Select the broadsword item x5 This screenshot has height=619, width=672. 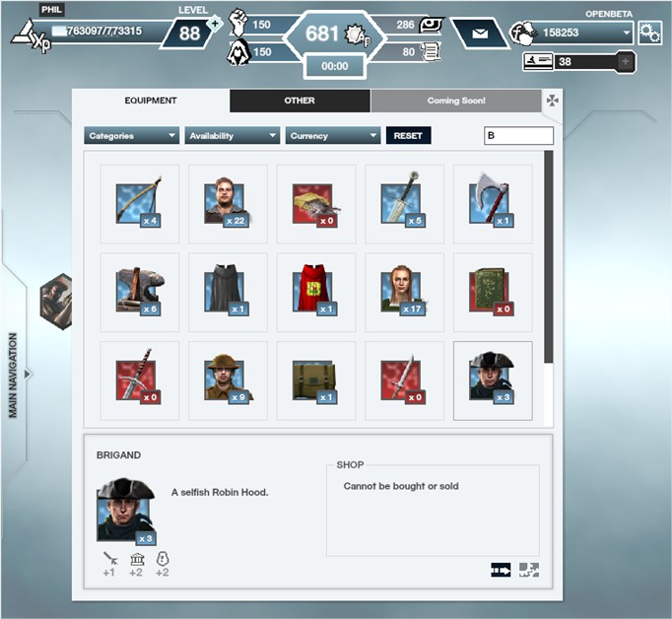coord(405,204)
